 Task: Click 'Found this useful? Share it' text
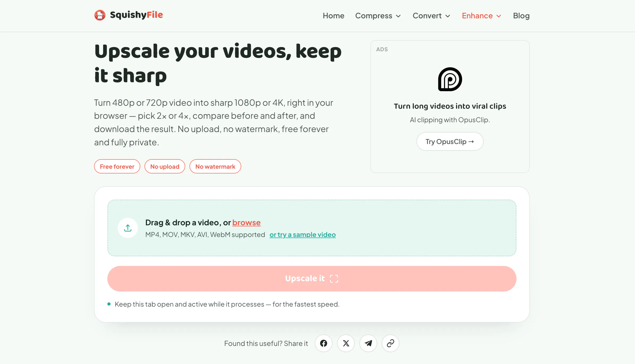266,343
